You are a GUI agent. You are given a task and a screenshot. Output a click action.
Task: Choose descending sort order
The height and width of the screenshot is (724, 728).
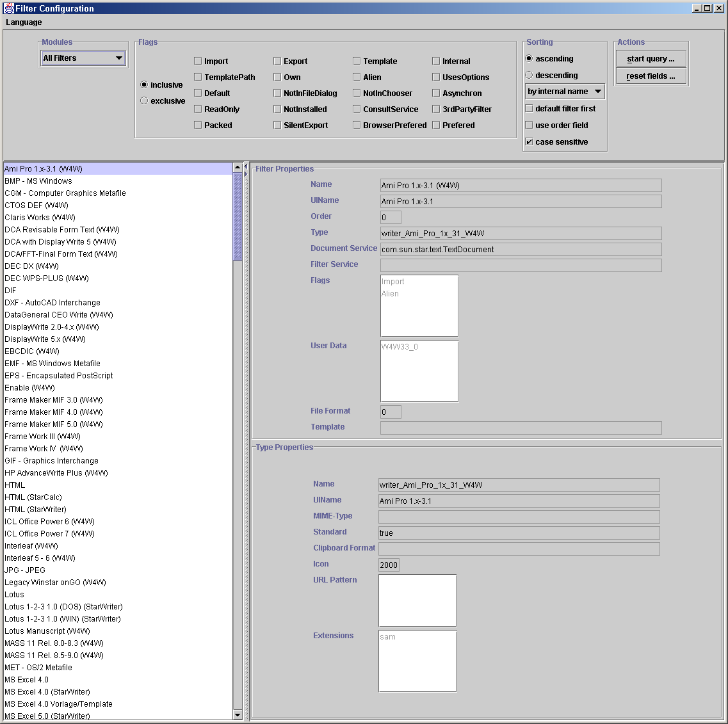coord(529,76)
